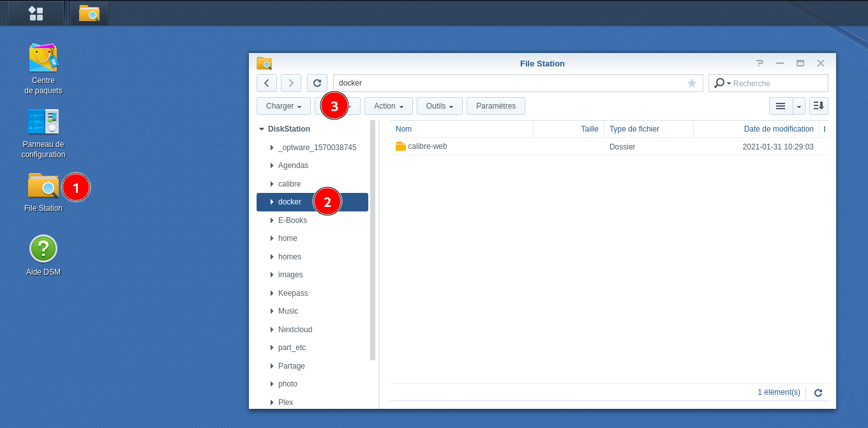Image resolution: width=868 pixels, height=428 pixels.
Task: Select the E-Books folder in the tree
Action: tap(292, 220)
